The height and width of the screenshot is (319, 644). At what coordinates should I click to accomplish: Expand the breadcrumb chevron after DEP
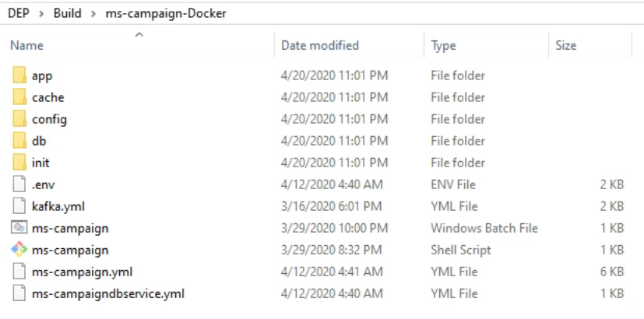(x=40, y=13)
